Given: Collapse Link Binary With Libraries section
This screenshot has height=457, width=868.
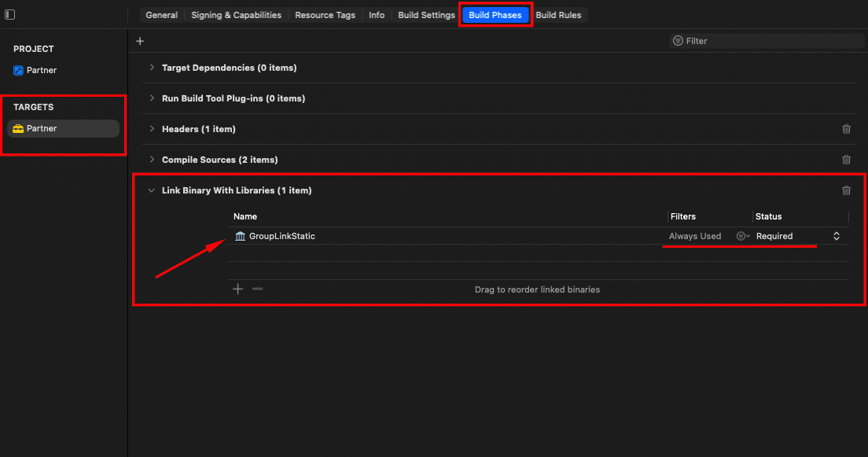Looking at the screenshot, I should [152, 190].
